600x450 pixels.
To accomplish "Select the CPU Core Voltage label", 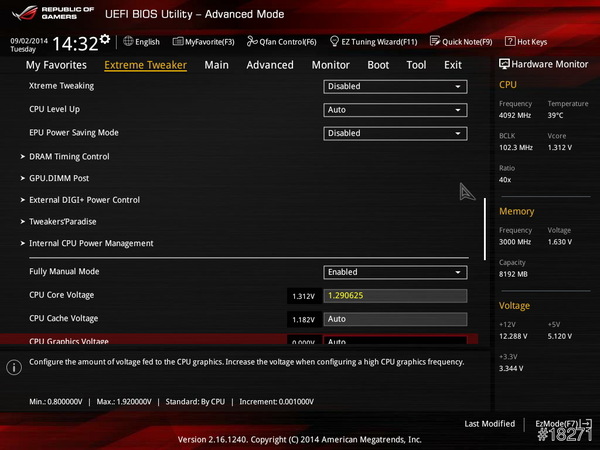I will coord(62,295).
